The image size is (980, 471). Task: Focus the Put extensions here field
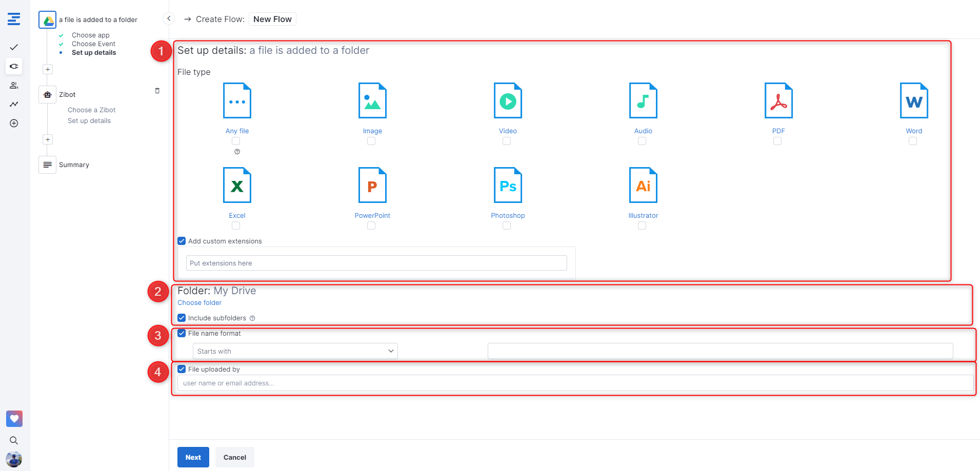[x=376, y=263]
